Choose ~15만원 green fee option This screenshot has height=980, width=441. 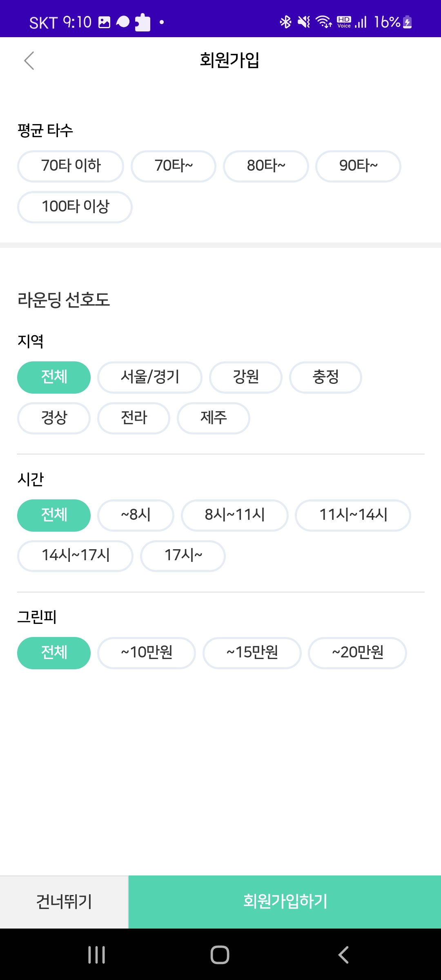[252, 653]
